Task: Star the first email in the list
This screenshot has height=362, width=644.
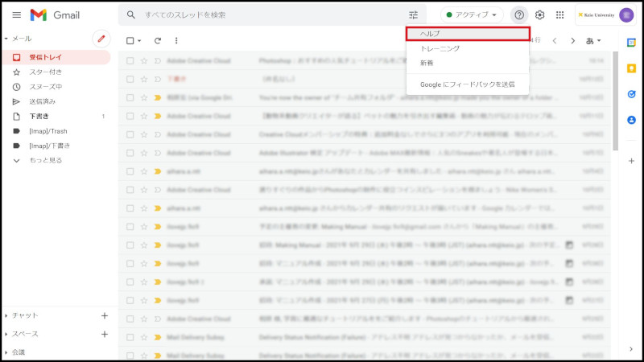Action: (x=144, y=60)
